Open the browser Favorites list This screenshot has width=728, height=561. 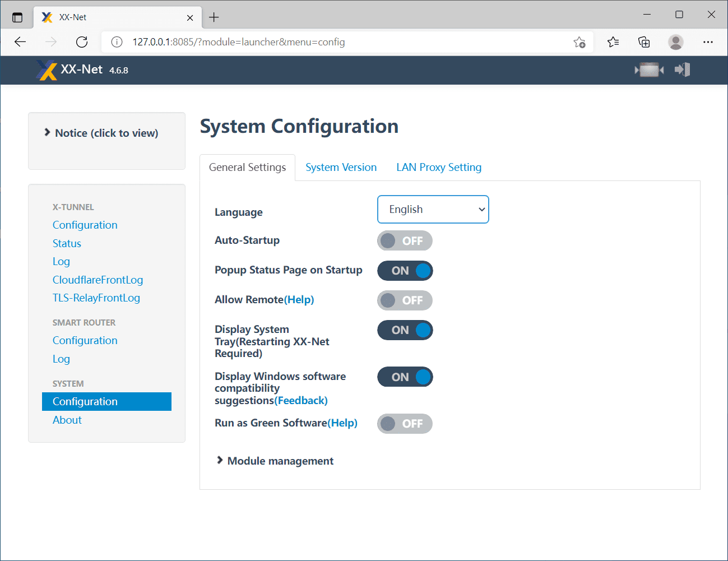[x=613, y=42]
